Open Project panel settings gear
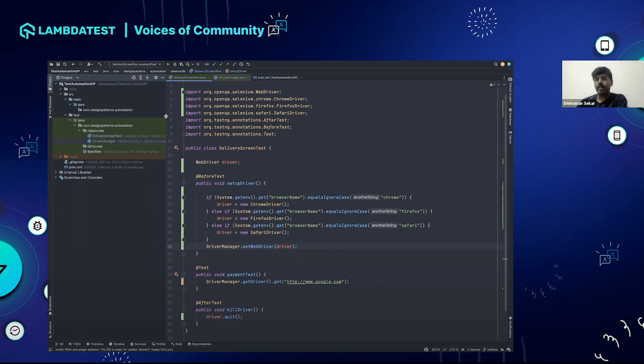 pos(156,78)
